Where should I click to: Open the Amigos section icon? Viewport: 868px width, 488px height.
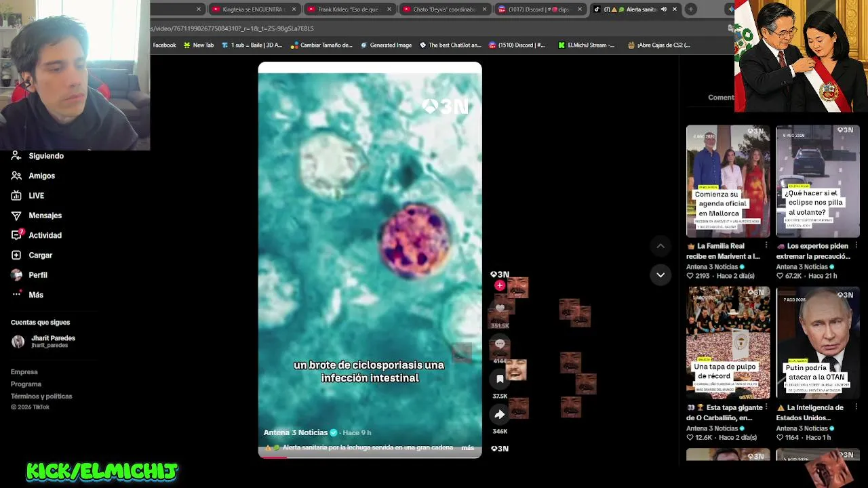click(x=16, y=176)
